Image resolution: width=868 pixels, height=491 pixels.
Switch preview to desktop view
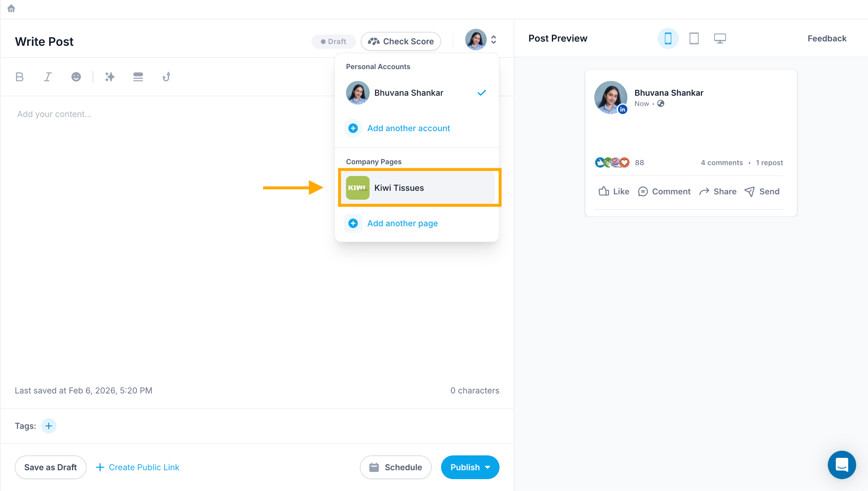coord(720,39)
